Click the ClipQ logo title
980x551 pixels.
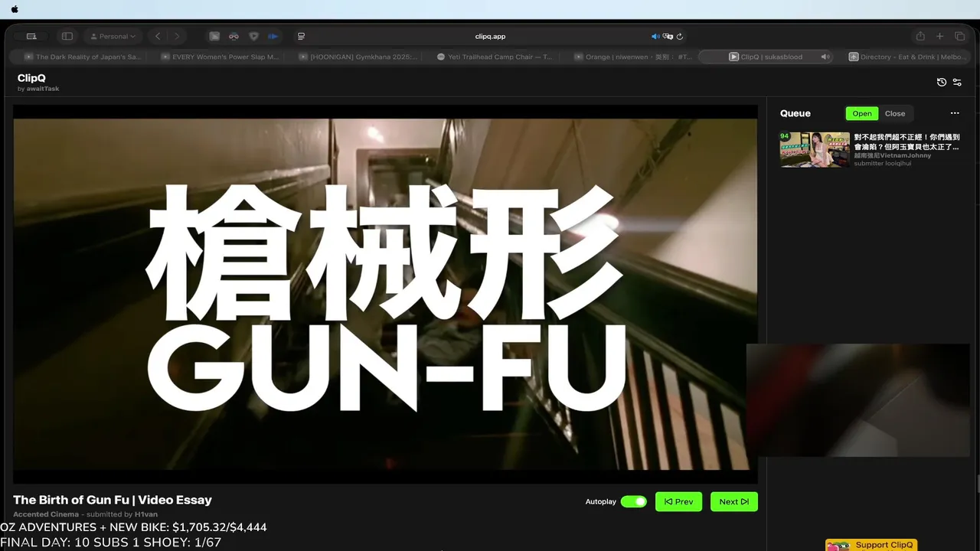tap(31, 78)
